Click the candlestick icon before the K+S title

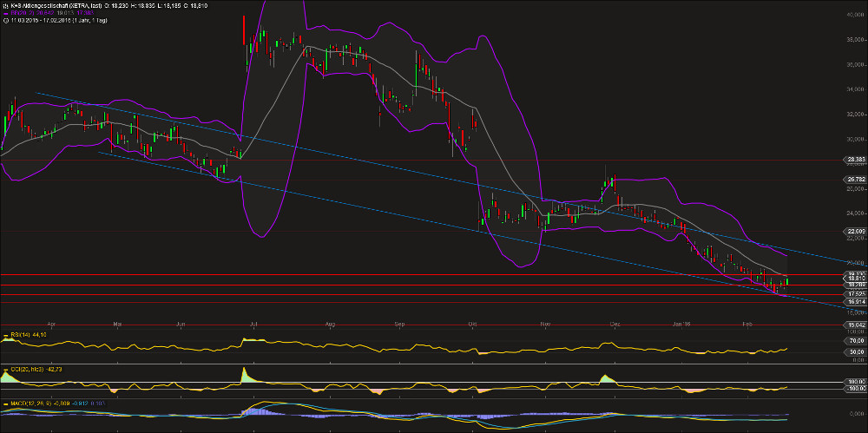5,5
